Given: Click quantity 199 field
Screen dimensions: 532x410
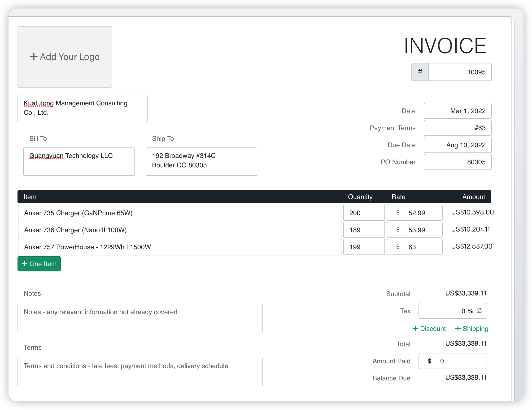Looking at the screenshot, I should click(364, 247).
